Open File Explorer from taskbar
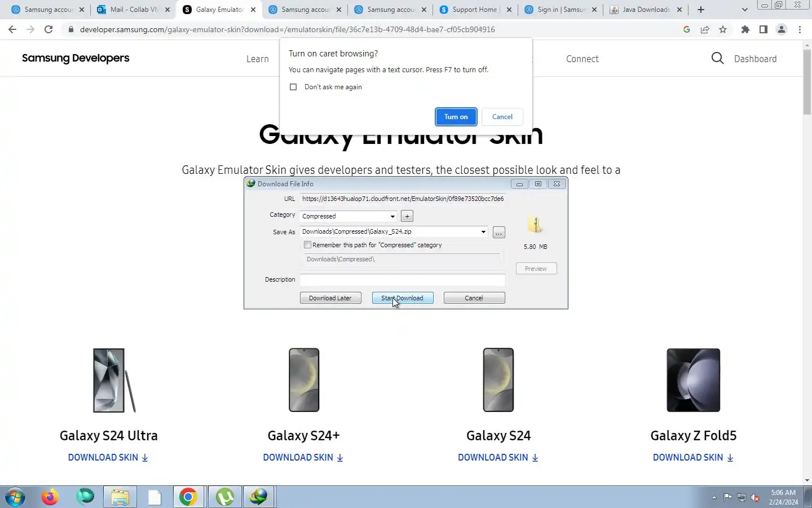 point(120,497)
